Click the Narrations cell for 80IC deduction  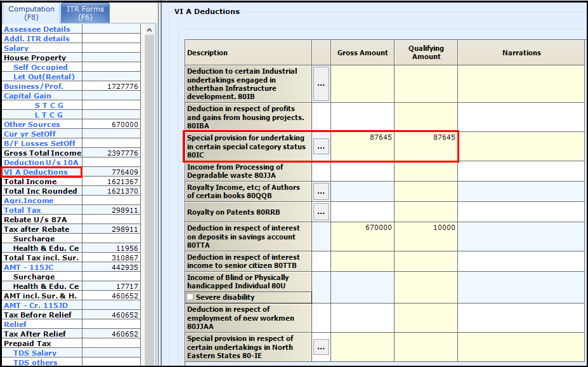[x=521, y=146]
